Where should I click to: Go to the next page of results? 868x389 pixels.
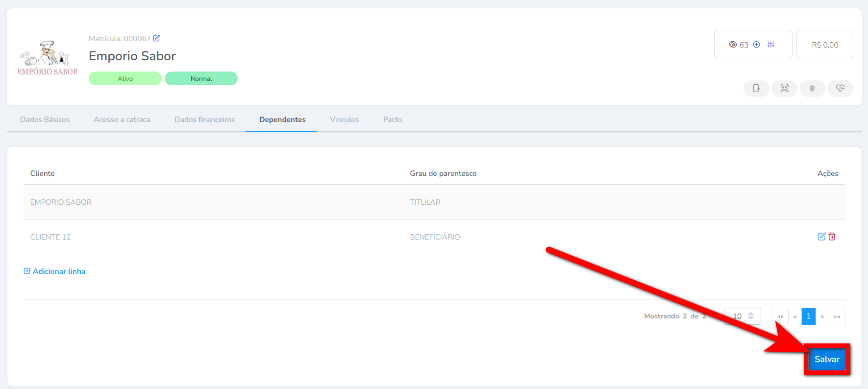[822, 316]
